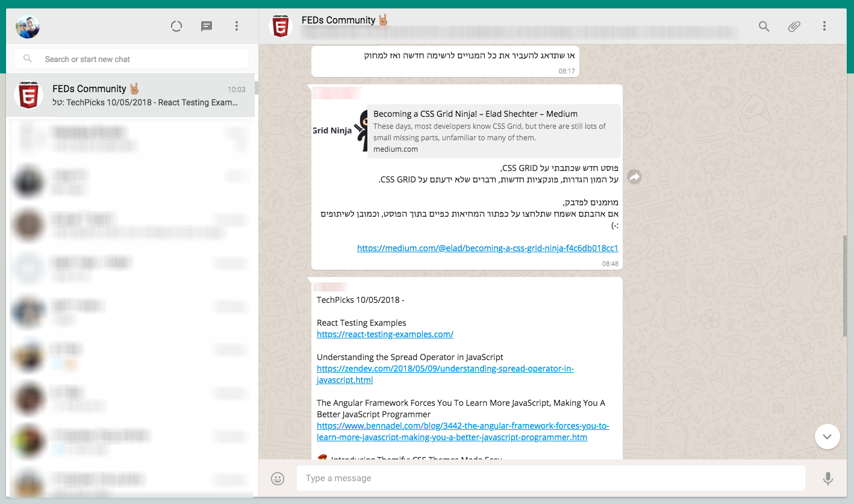
Task: Open the emoji picker smiley icon
Action: (x=278, y=478)
